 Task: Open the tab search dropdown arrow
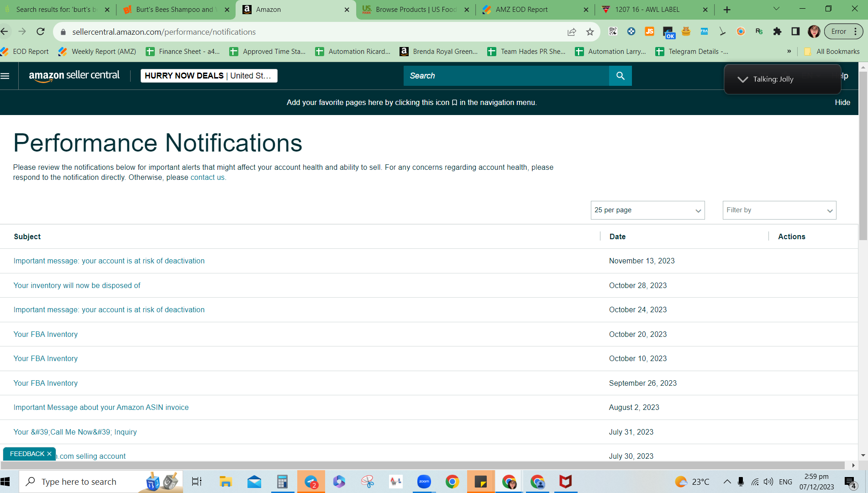776,9
